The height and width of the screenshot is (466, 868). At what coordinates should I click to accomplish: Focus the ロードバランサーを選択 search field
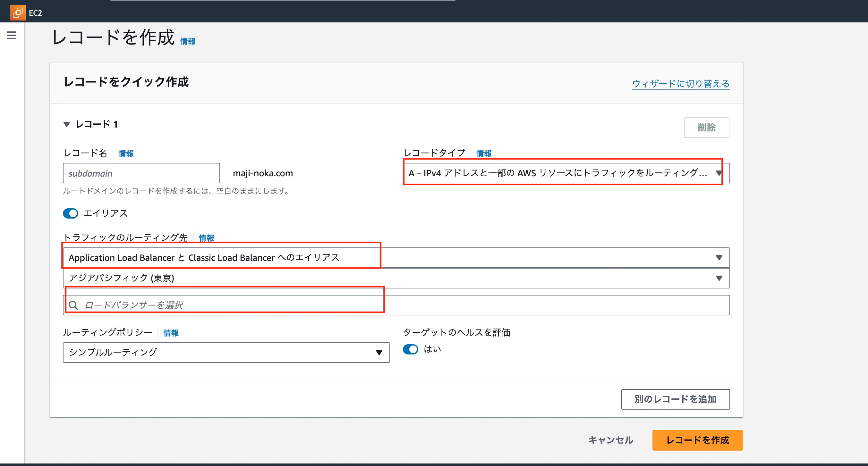[x=396, y=305]
